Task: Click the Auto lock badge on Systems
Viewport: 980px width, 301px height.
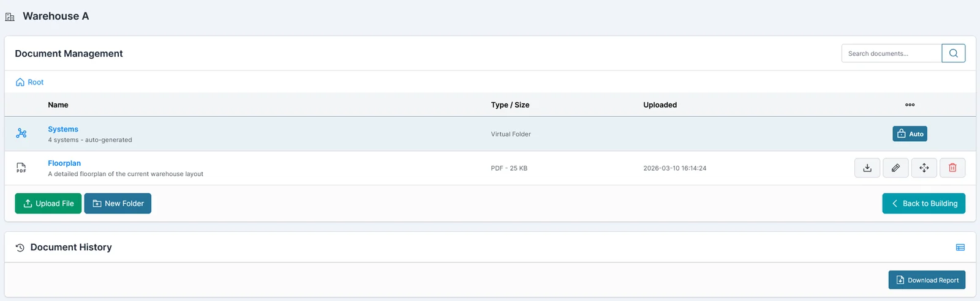Action: (x=910, y=134)
